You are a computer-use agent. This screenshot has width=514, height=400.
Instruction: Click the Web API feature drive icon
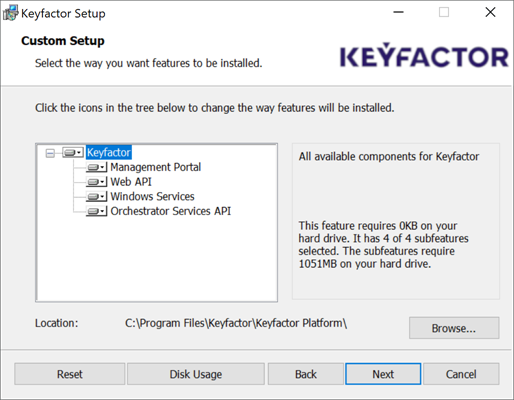(x=96, y=182)
